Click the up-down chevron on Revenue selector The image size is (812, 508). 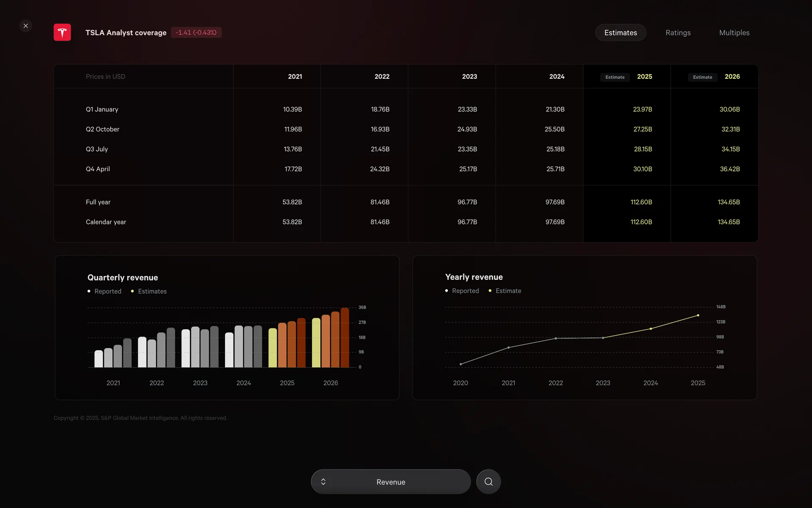coord(323,482)
